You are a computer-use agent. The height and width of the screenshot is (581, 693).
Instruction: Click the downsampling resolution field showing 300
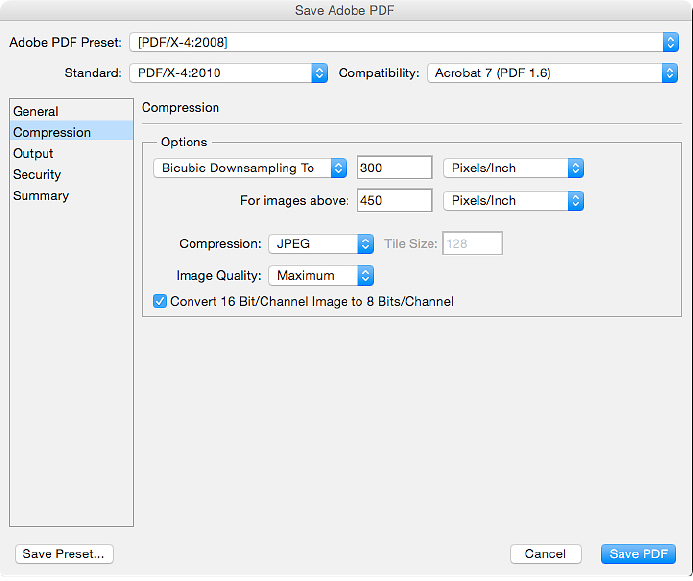click(x=394, y=168)
